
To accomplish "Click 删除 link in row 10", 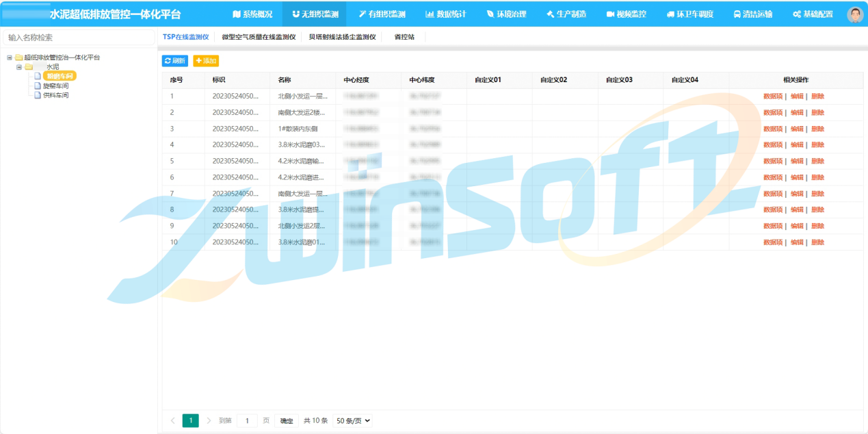I will point(817,242).
